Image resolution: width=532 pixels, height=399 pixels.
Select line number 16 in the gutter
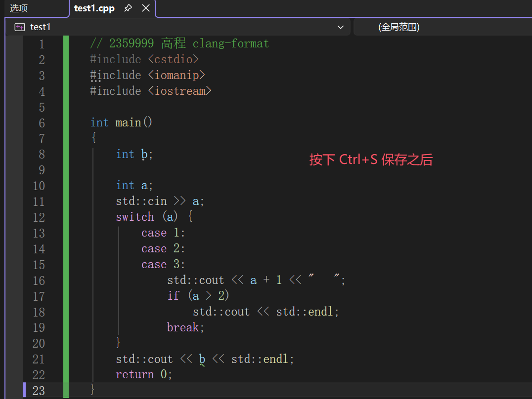(39, 280)
